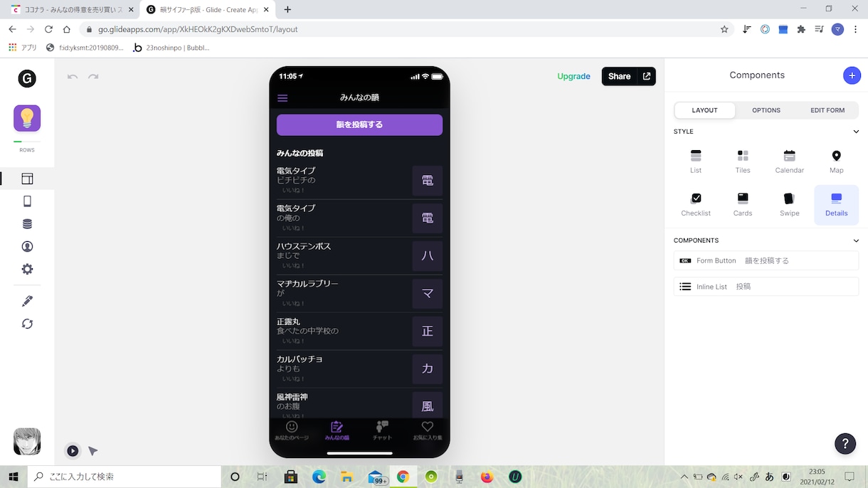Viewport: 868px width, 488px height.
Task: Choose the List style
Action: [x=696, y=161]
